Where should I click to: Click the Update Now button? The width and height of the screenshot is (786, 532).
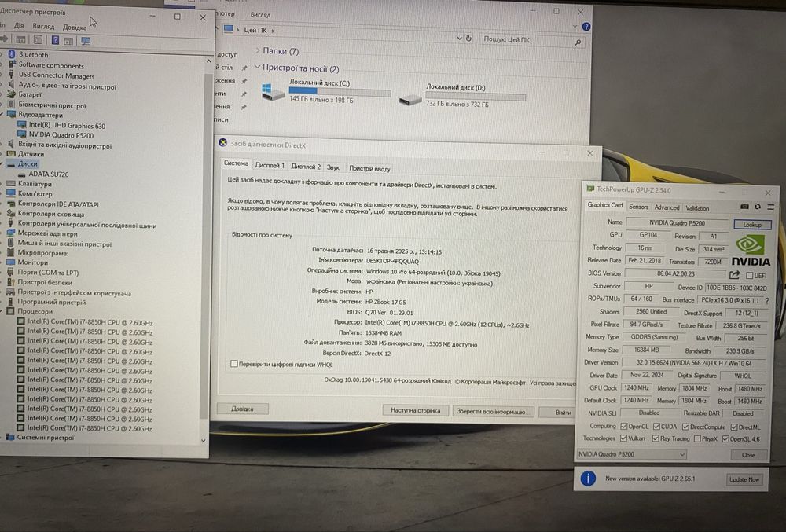click(x=744, y=479)
